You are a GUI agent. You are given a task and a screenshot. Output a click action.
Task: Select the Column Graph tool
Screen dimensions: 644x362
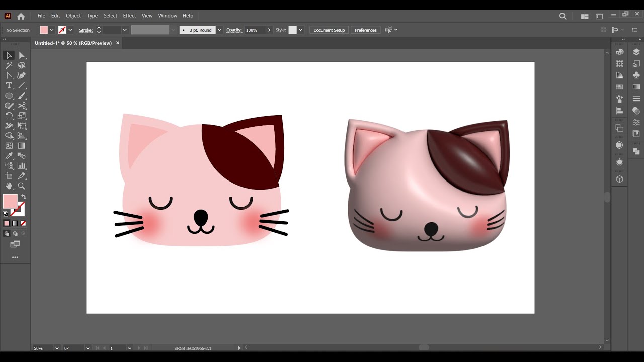pyautogui.click(x=22, y=166)
